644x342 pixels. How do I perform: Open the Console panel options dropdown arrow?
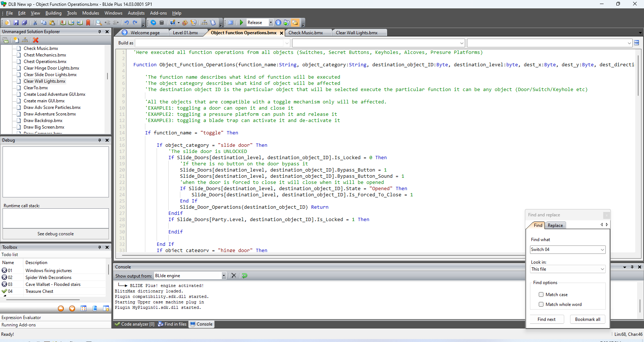(x=625, y=267)
